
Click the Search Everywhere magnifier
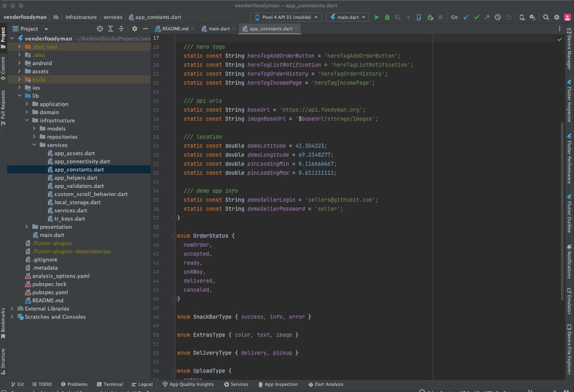(x=546, y=17)
